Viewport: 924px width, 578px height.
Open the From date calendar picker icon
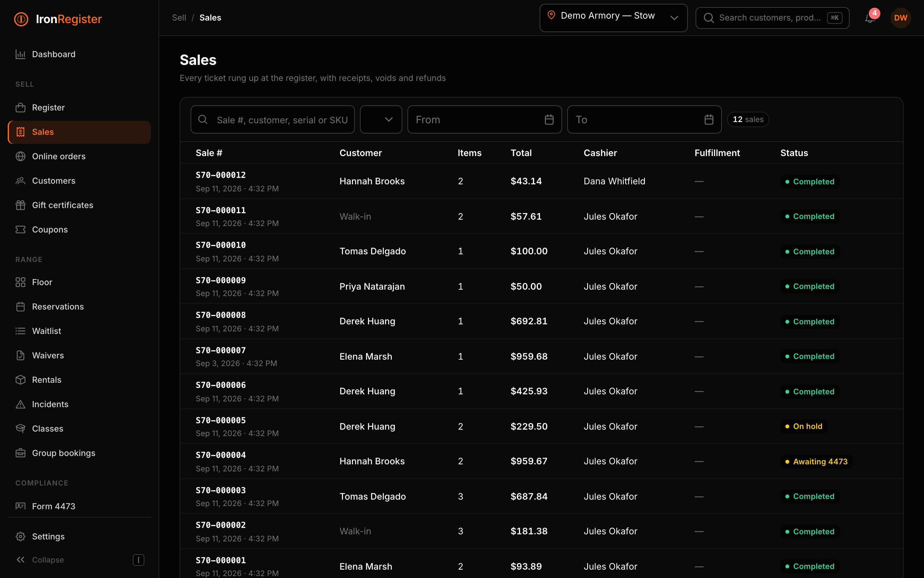tap(549, 120)
